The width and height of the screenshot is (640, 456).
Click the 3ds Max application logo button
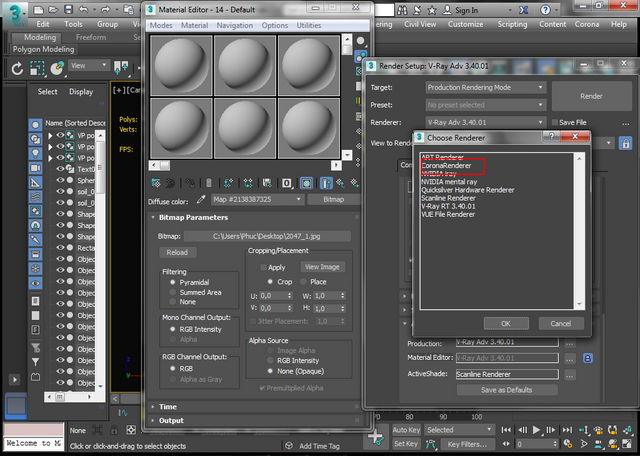click(x=15, y=14)
